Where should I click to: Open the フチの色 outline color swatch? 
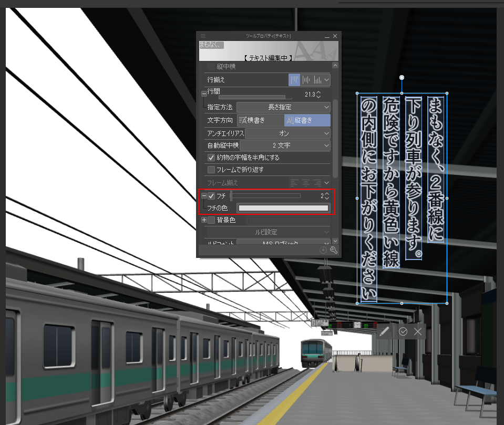tap(283, 208)
